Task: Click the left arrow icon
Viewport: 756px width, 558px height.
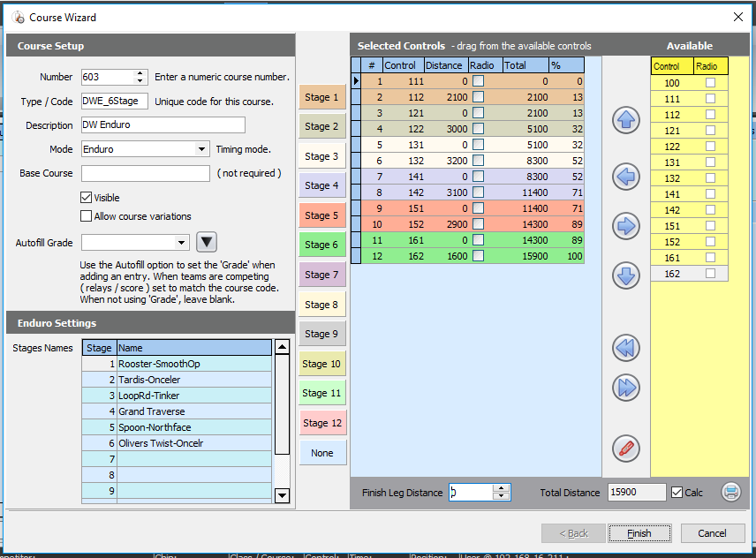Action: 626,177
